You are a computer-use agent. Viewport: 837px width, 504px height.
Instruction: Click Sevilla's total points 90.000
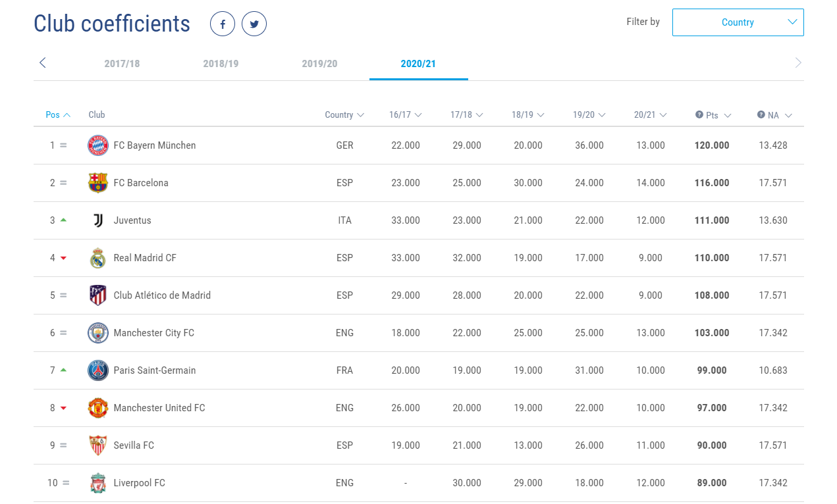coord(712,445)
